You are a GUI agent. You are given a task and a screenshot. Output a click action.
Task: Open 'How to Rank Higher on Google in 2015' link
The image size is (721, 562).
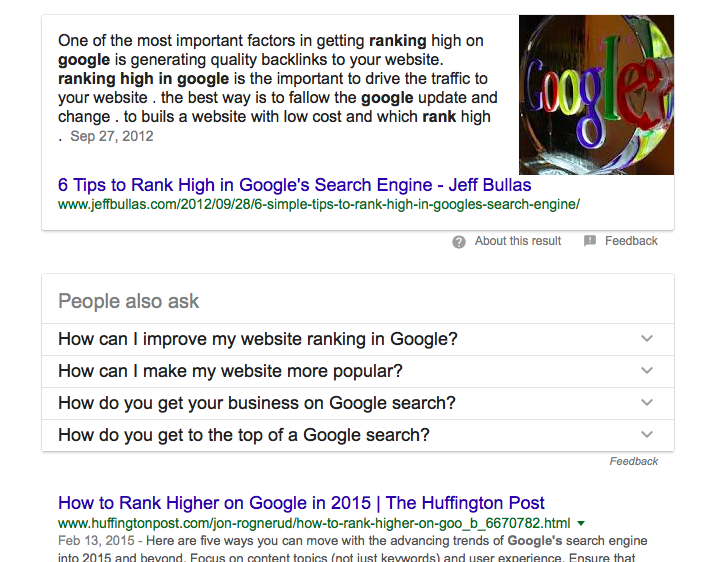[x=301, y=503]
